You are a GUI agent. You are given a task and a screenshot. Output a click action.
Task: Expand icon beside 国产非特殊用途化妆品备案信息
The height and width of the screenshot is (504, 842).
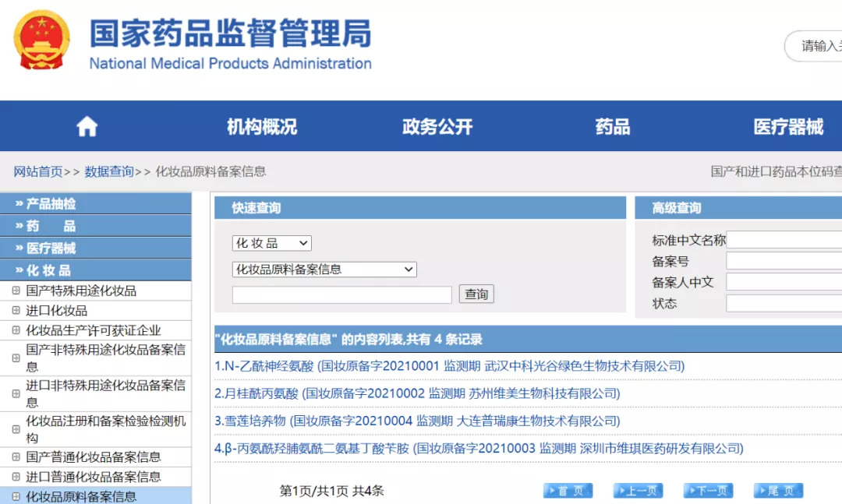click(16, 358)
